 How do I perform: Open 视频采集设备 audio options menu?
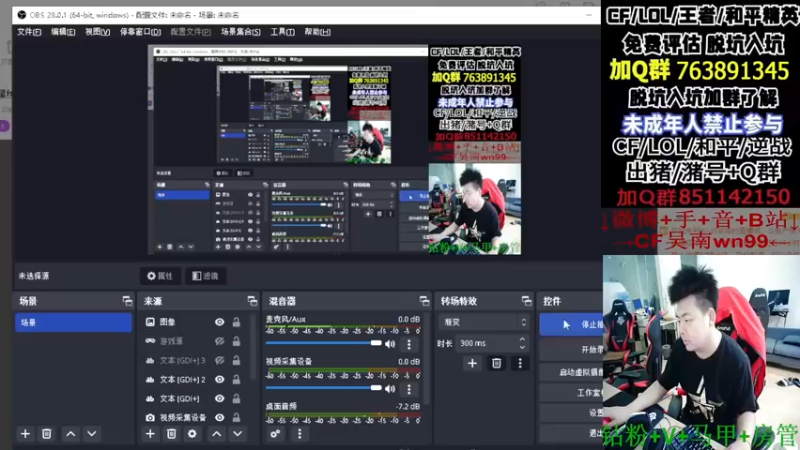[409, 389]
